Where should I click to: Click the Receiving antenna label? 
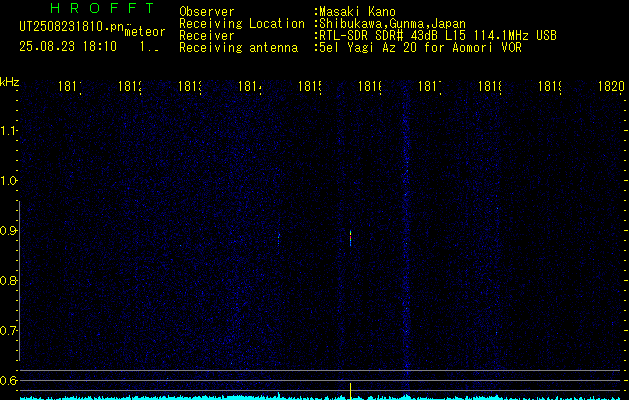[239, 48]
